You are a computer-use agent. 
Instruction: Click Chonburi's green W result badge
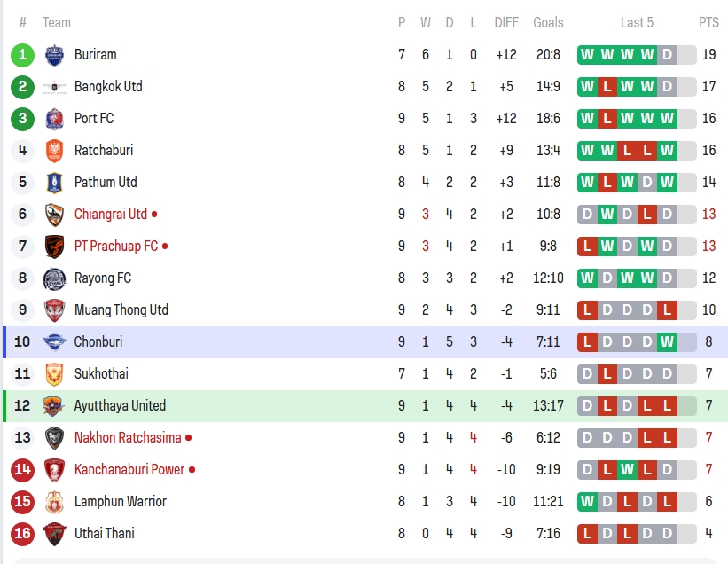(667, 342)
